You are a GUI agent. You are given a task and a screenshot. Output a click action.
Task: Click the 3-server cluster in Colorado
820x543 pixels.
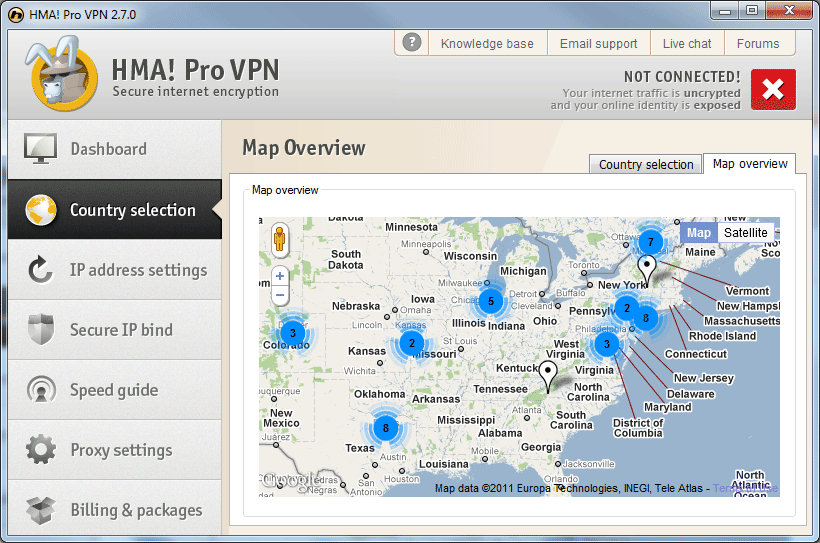(x=292, y=333)
